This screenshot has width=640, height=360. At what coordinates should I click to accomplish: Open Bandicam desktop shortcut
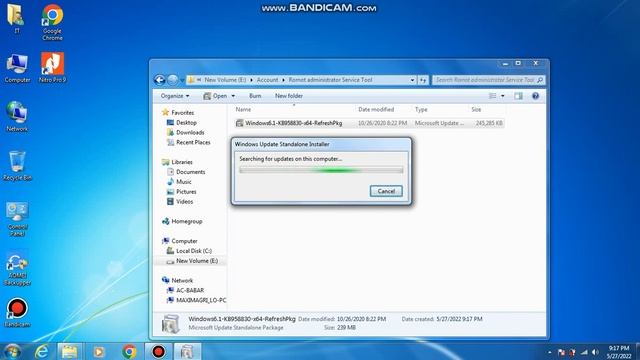[17, 313]
